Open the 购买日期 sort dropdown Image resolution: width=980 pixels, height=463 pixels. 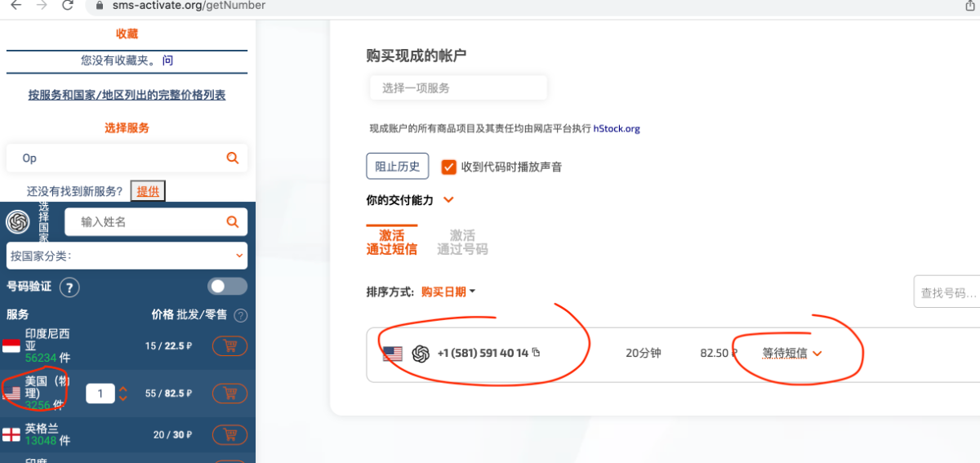(448, 292)
